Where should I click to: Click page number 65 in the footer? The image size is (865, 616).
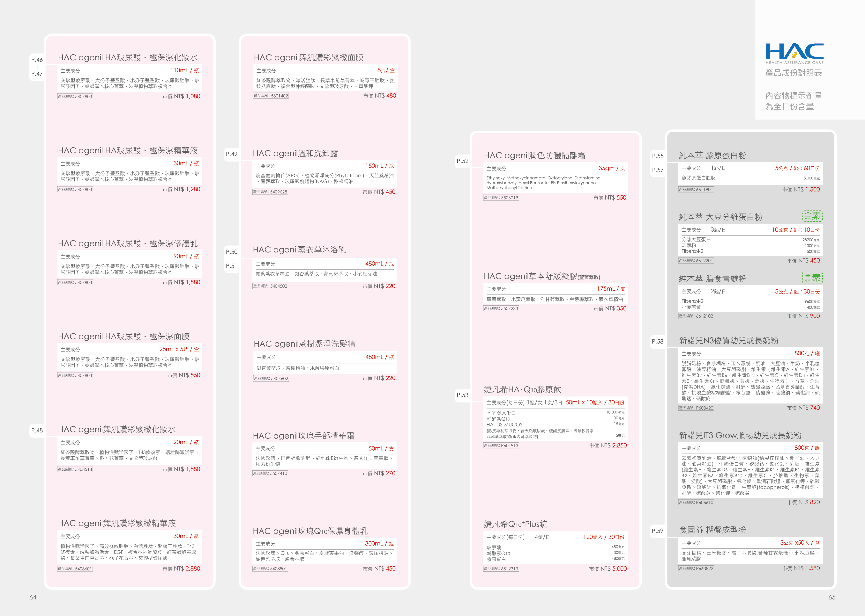(832, 598)
